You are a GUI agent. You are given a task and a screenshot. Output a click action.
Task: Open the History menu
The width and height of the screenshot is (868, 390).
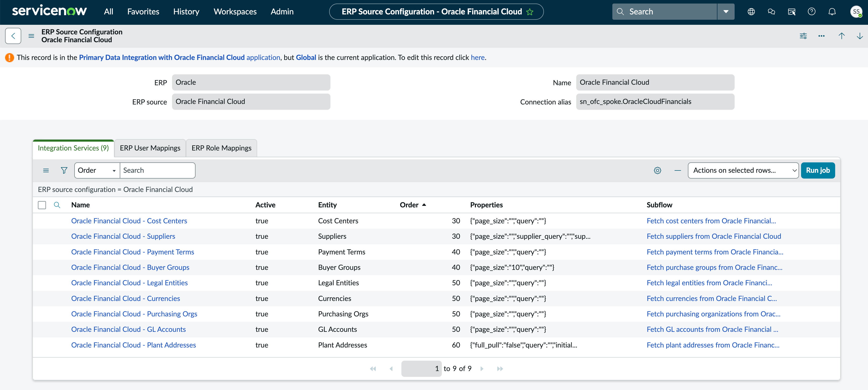tap(186, 12)
